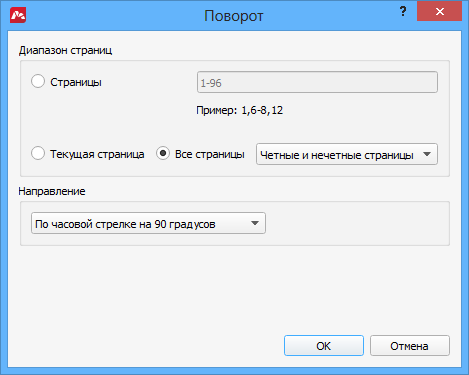Click the Пример: 1,6-8,12 hint text
Image resolution: width=469 pixels, height=375 pixels.
239,110
